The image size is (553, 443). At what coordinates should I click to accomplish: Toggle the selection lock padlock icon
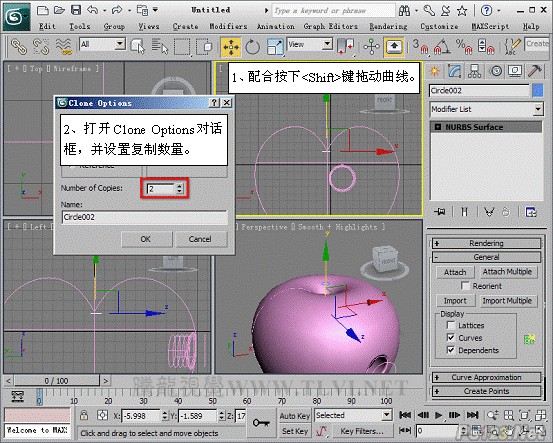(84, 415)
